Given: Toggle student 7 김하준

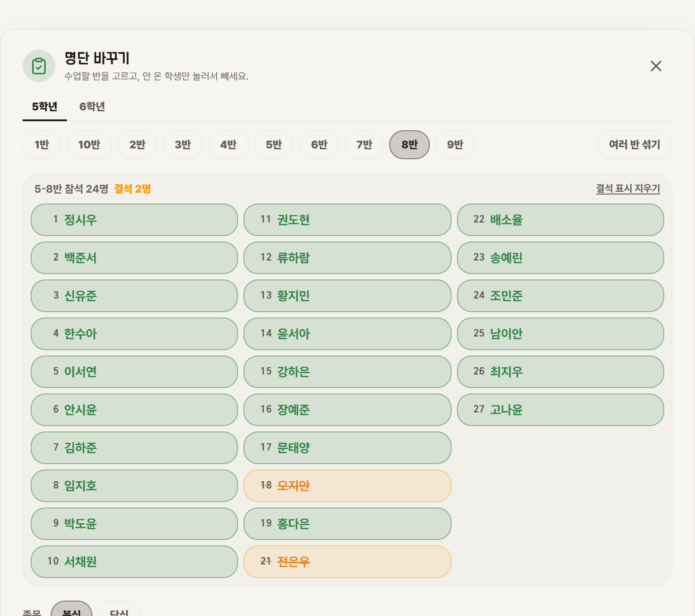Looking at the screenshot, I should (134, 448).
